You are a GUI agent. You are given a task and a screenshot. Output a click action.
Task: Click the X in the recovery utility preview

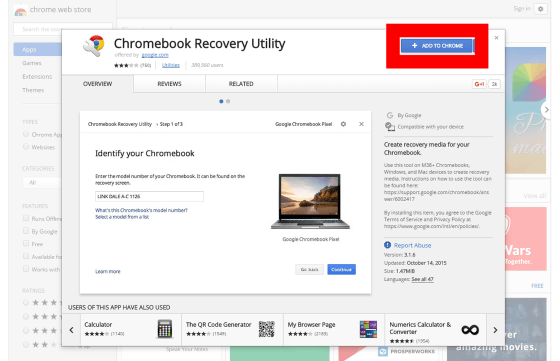tap(361, 124)
